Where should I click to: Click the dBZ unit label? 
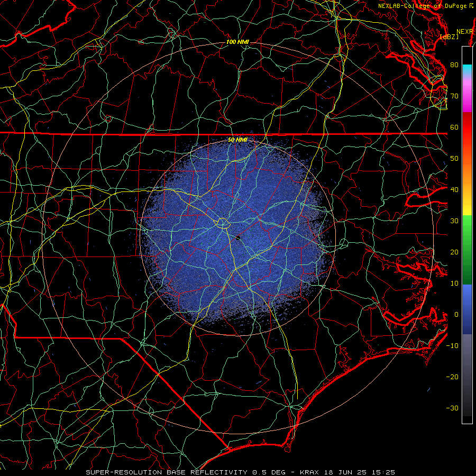(x=450, y=36)
